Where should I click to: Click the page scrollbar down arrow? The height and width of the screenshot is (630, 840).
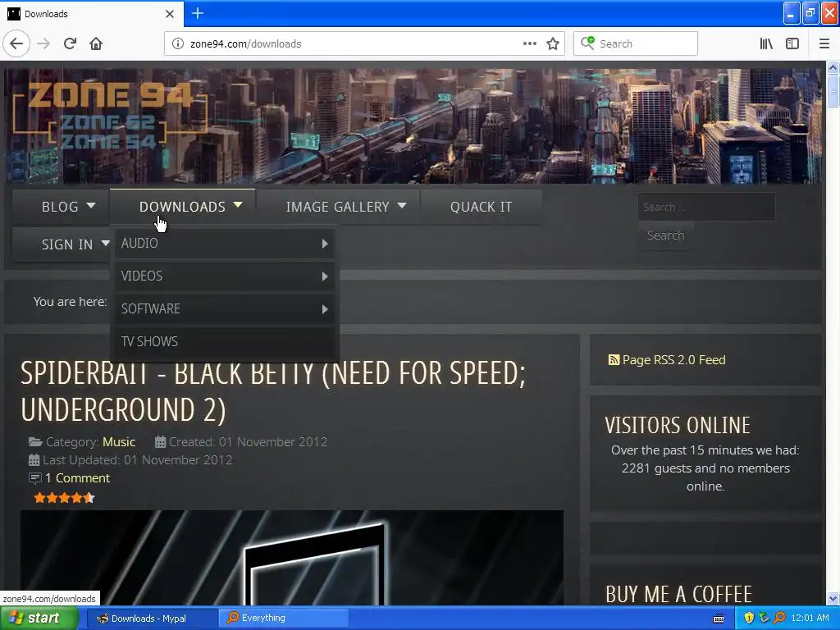[x=833, y=598]
